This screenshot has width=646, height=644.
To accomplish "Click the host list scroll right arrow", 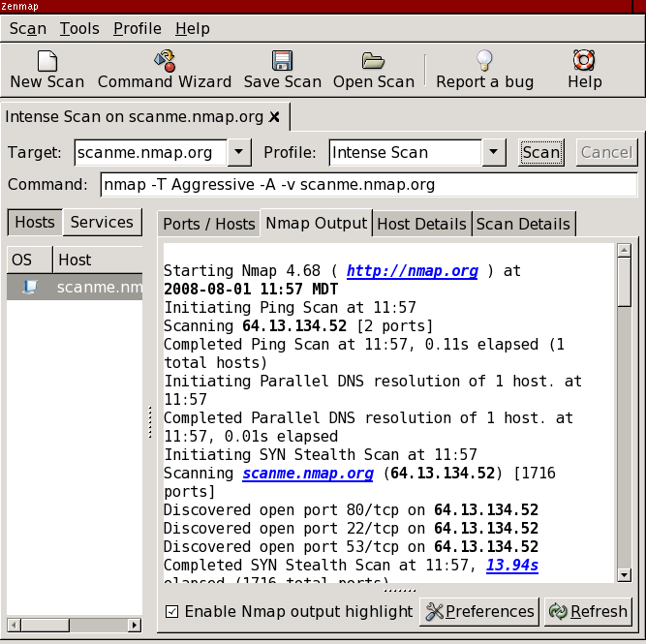I will [135, 625].
